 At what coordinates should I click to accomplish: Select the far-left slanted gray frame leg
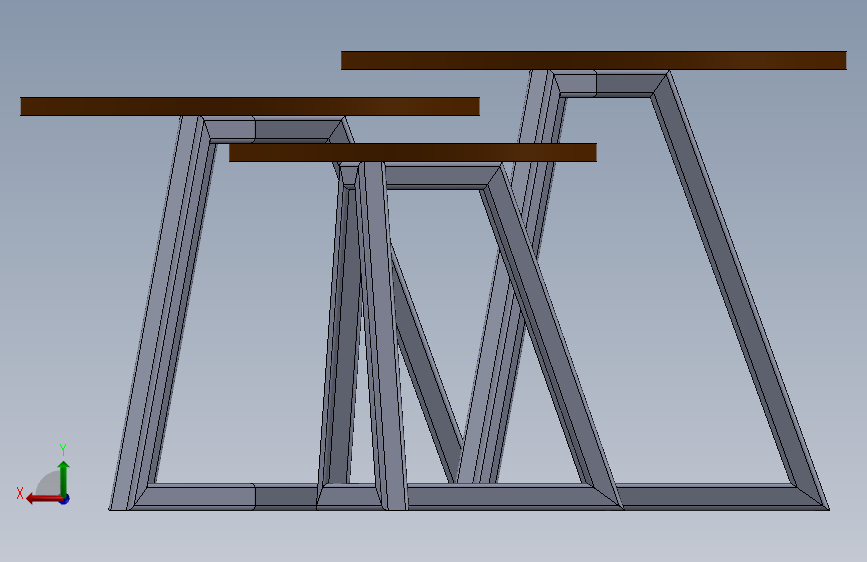[160, 313]
